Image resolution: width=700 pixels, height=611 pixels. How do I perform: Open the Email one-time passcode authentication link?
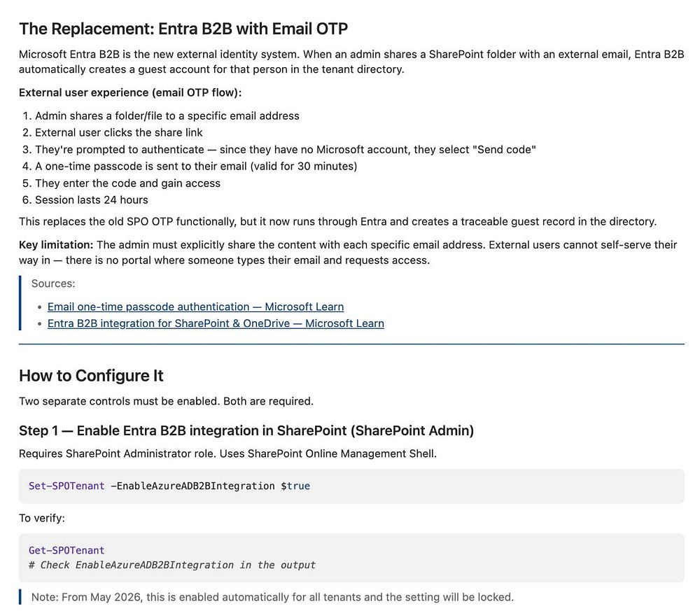pyautogui.click(x=195, y=307)
